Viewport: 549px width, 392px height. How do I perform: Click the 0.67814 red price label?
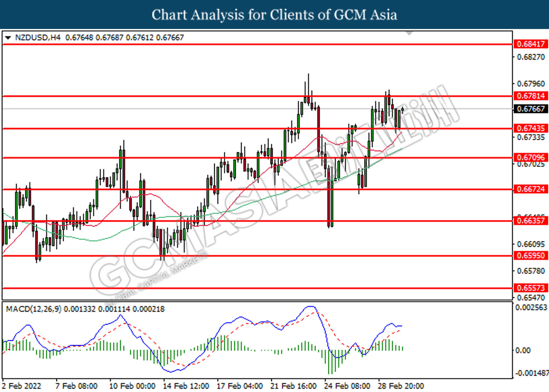[531, 96]
